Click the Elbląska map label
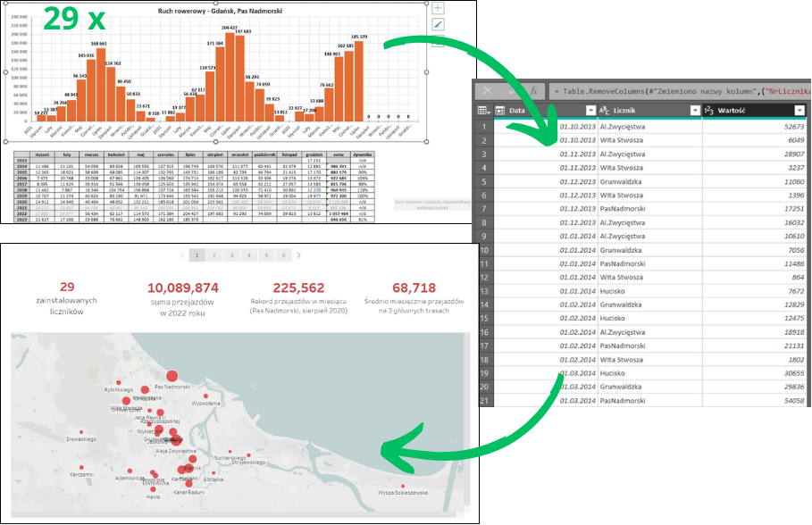Screen dimensions: 812x525 tap(213, 479)
